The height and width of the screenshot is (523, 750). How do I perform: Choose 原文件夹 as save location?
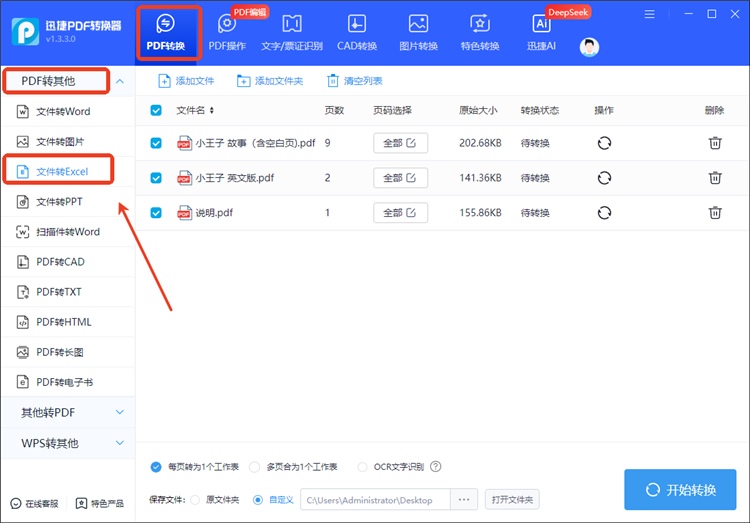tap(195, 500)
